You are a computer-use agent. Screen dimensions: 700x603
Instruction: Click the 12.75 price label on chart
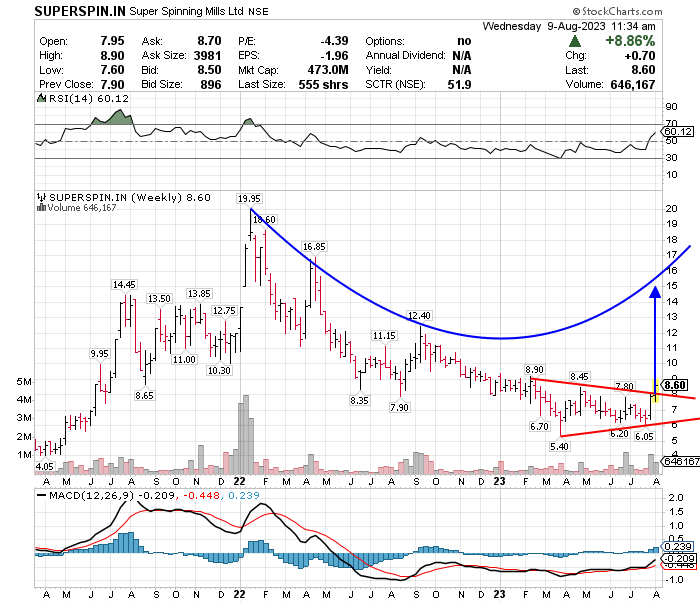tap(224, 311)
